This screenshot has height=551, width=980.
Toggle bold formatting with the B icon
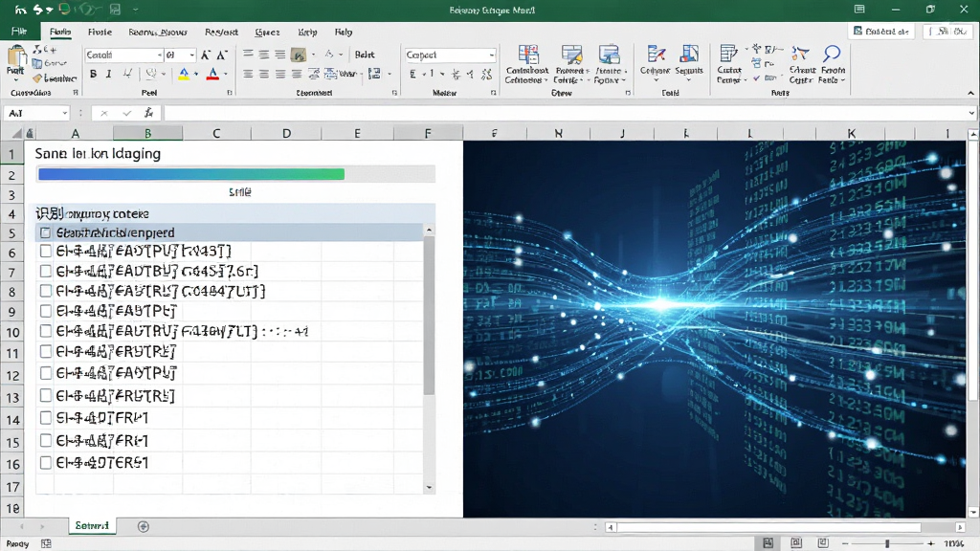(x=93, y=75)
